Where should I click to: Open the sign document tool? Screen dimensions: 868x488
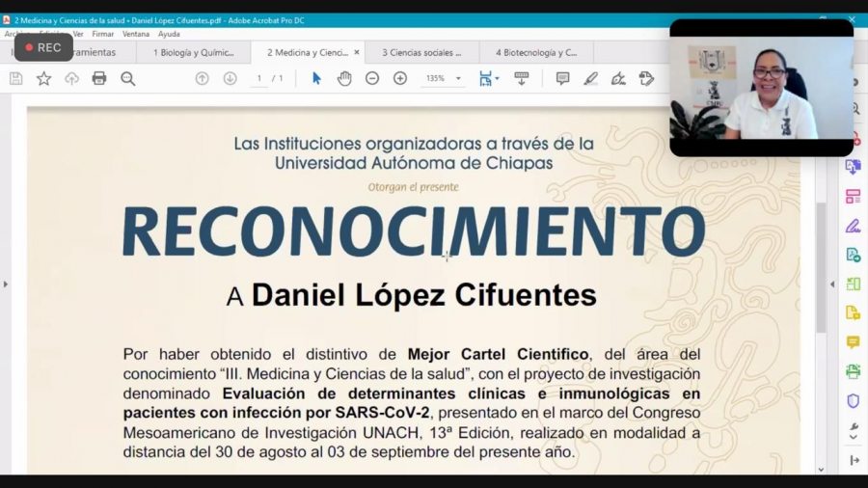[618, 78]
